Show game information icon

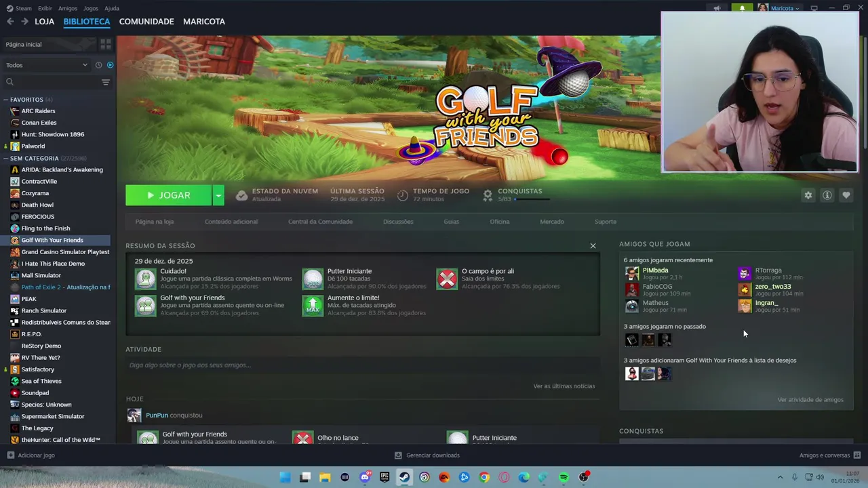point(827,195)
